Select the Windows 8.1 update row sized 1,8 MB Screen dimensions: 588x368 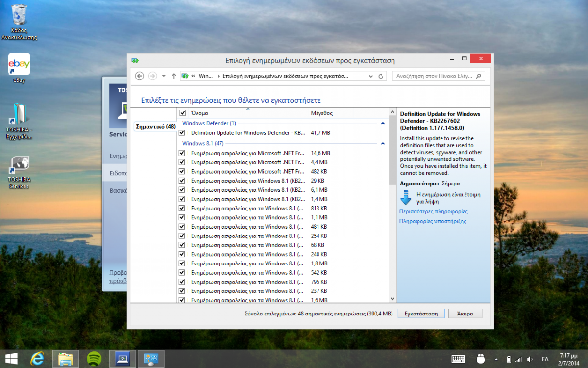283,263
